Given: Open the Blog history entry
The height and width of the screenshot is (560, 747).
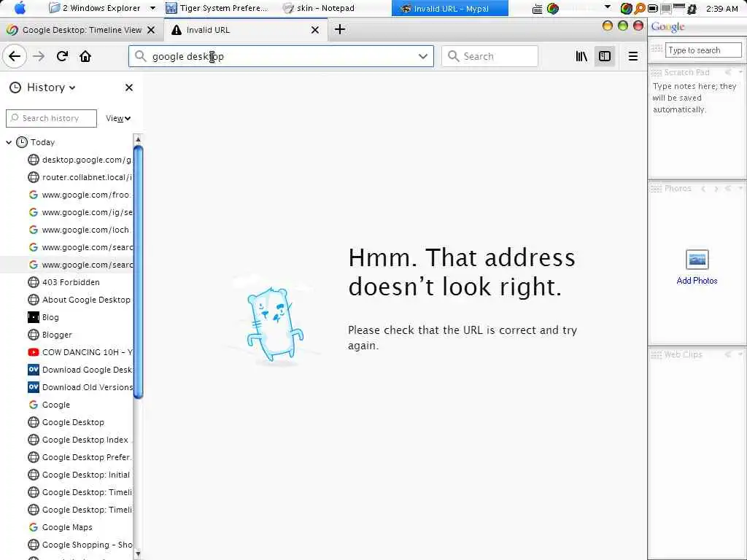Looking at the screenshot, I should pyautogui.click(x=43, y=317).
